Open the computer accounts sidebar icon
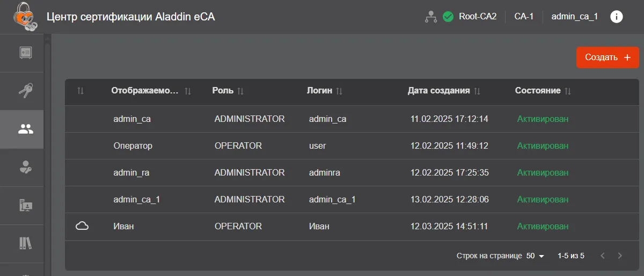644x276 pixels. (26, 205)
